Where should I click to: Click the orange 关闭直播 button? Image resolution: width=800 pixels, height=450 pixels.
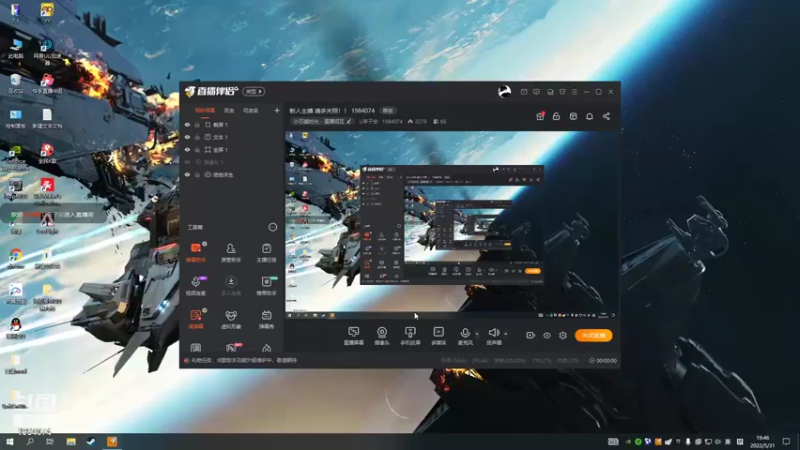click(x=594, y=335)
